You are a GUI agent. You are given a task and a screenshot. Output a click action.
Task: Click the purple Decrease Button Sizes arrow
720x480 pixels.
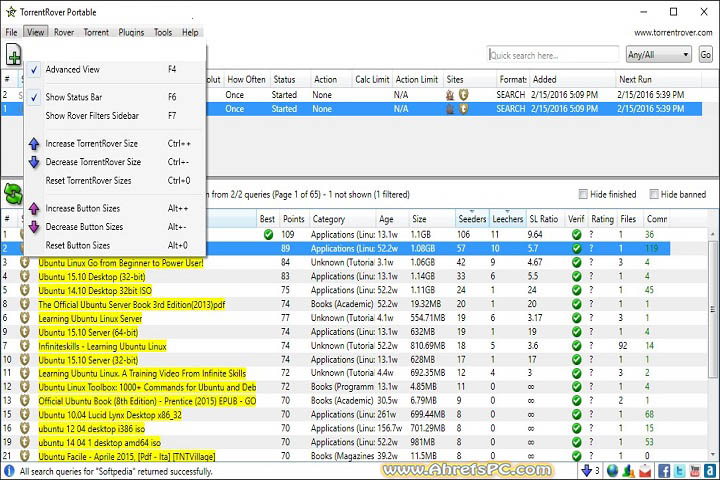pyautogui.click(x=34, y=227)
